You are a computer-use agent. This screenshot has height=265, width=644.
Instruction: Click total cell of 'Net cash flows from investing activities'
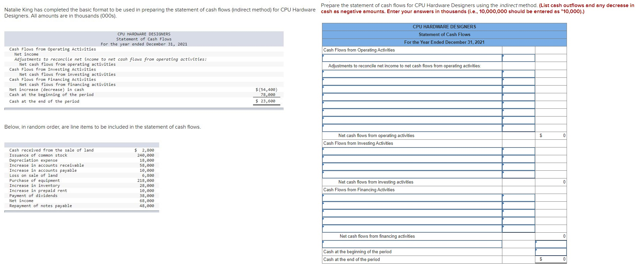click(x=551, y=182)
